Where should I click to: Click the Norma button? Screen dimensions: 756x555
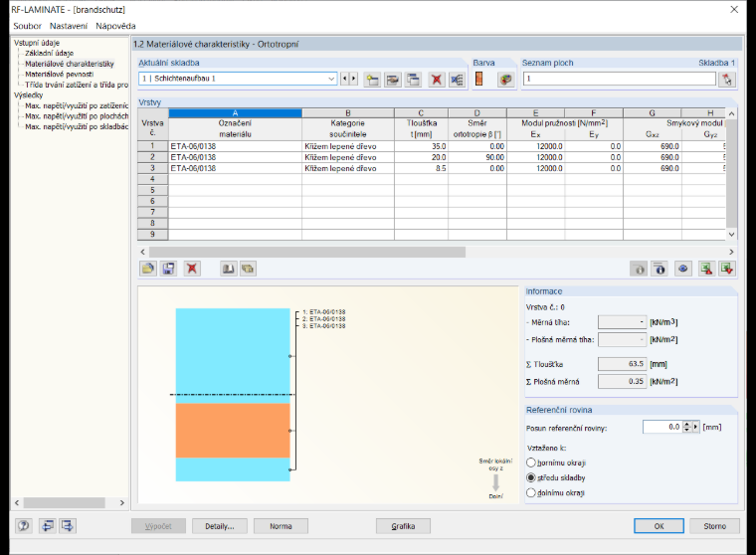click(281, 526)
